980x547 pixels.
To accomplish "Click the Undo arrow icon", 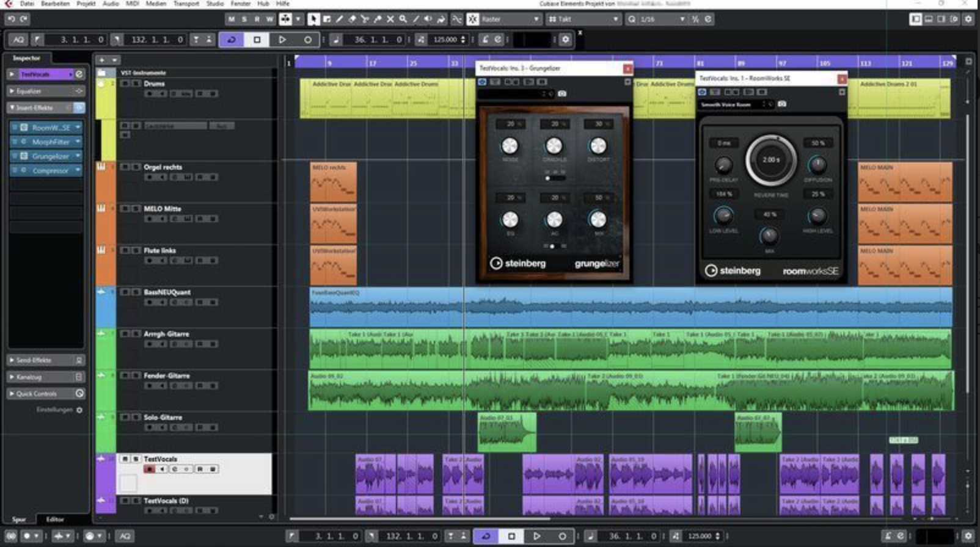I will coord(11,20).
